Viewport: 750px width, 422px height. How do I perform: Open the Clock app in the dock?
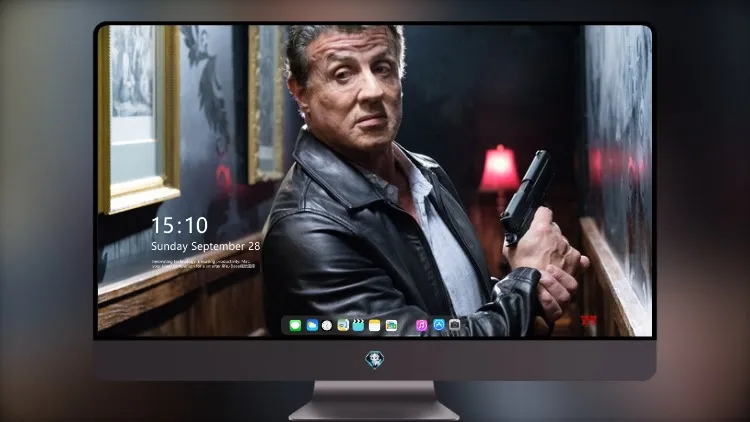pyautogui.click(x=327, y=326)
